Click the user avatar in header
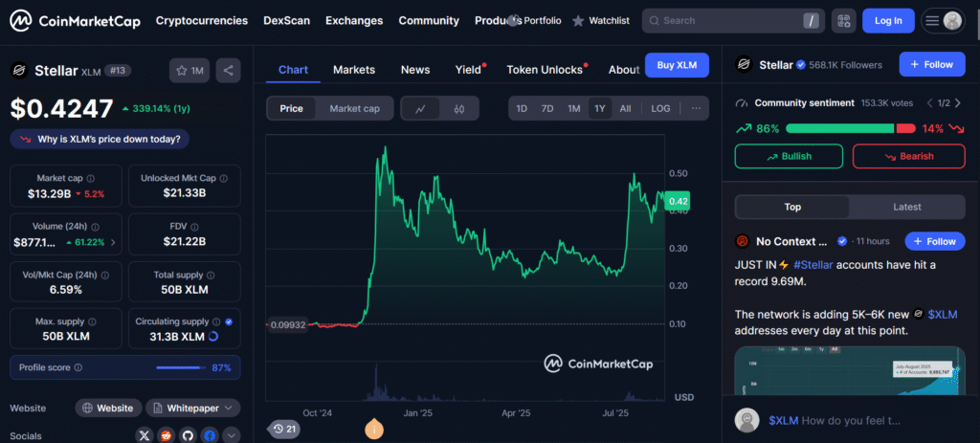 click(x=952, y=21)
